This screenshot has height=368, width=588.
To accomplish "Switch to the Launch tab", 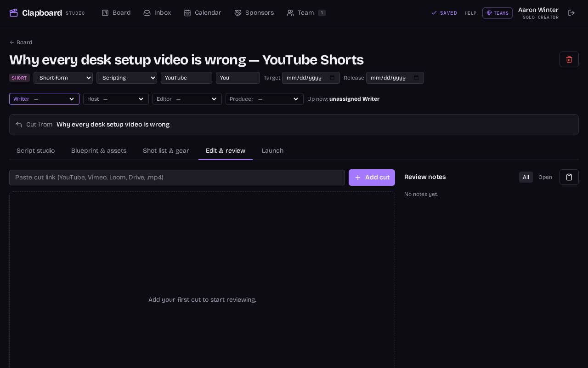I will click(272, 151).
